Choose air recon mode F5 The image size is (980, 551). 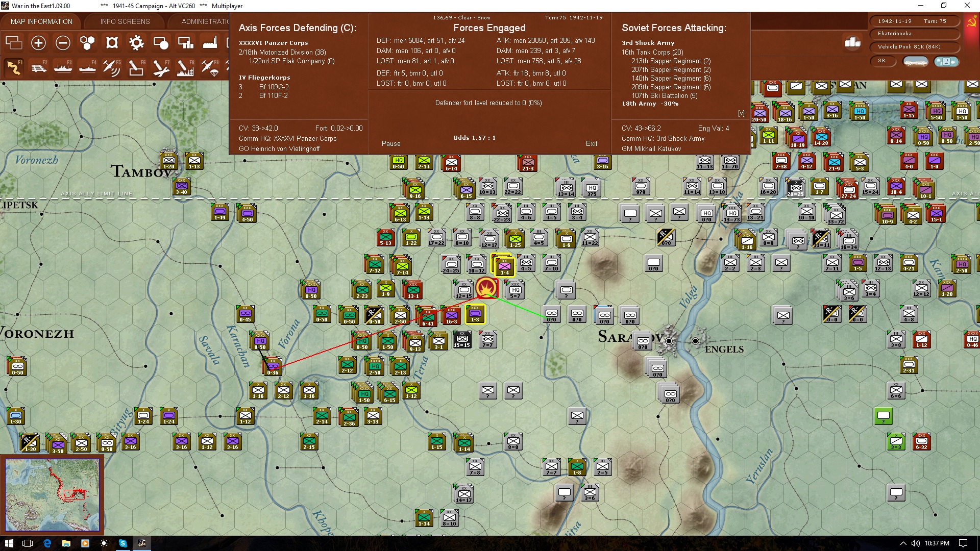click(x=112, y=67)
